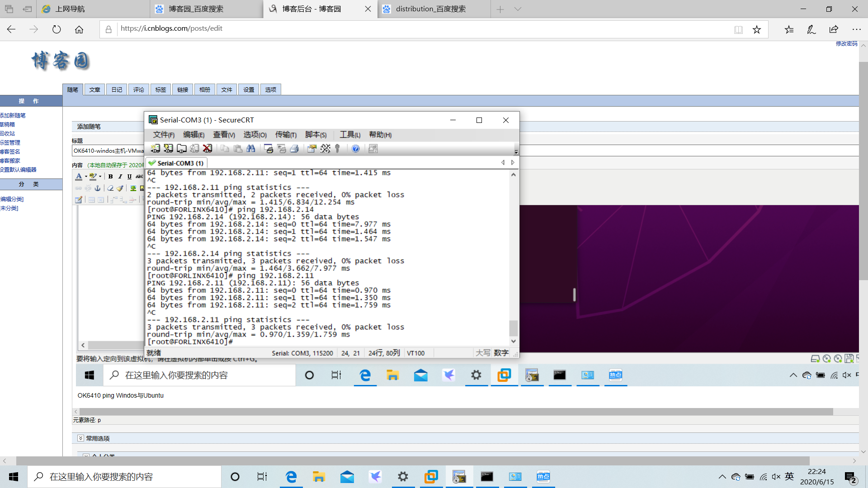Image resolution: width=868 pixels, height=488 pixels.
Task: Click the blue Help question mark icon
Action: coord(356,149)
